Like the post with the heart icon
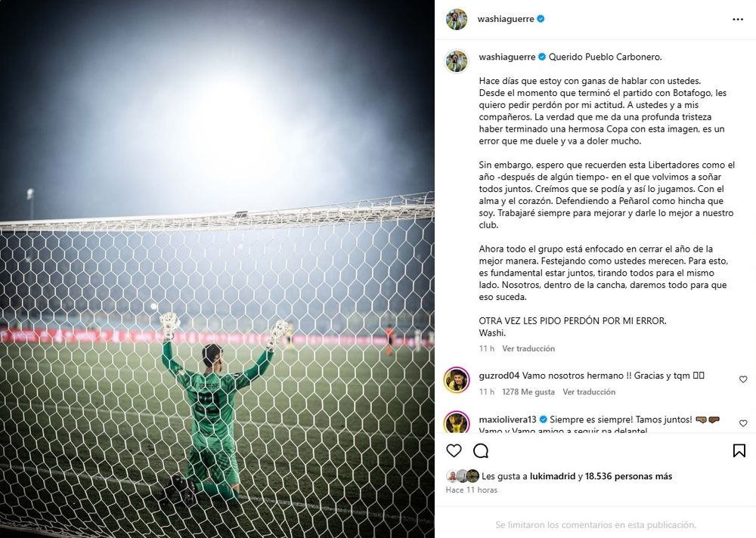The height and width of the screenshot is (538, 756). 454,451
